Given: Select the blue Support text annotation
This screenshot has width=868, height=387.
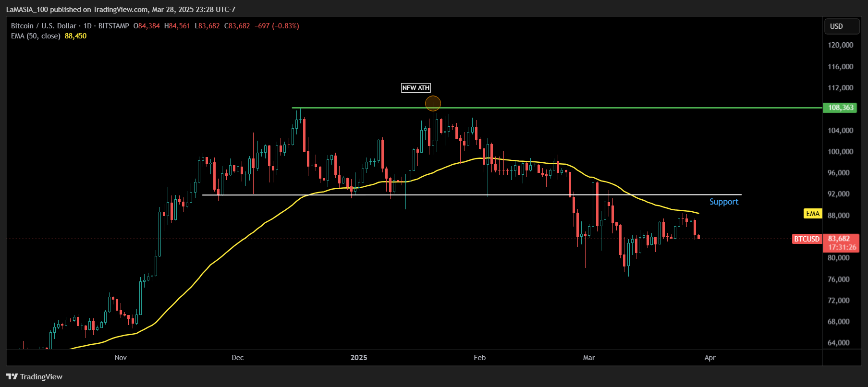Looking at the screenshot, I should coord(724,202).
